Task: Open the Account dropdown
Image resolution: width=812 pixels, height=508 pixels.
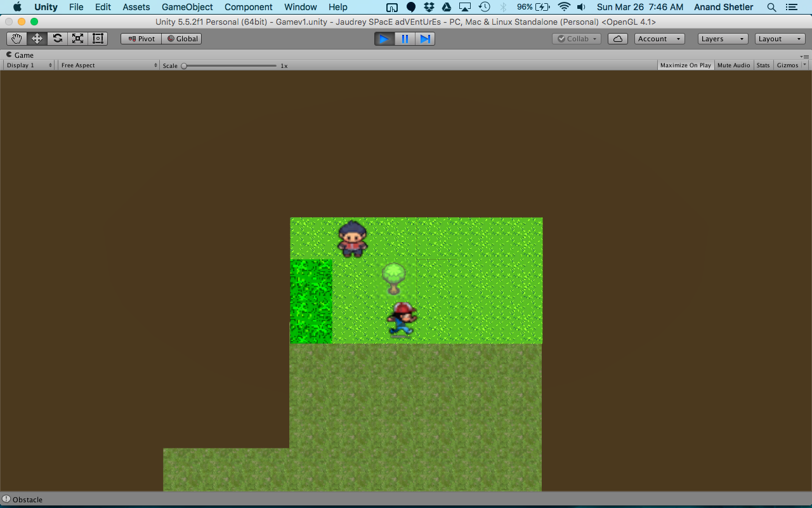Action: (660, 39)
